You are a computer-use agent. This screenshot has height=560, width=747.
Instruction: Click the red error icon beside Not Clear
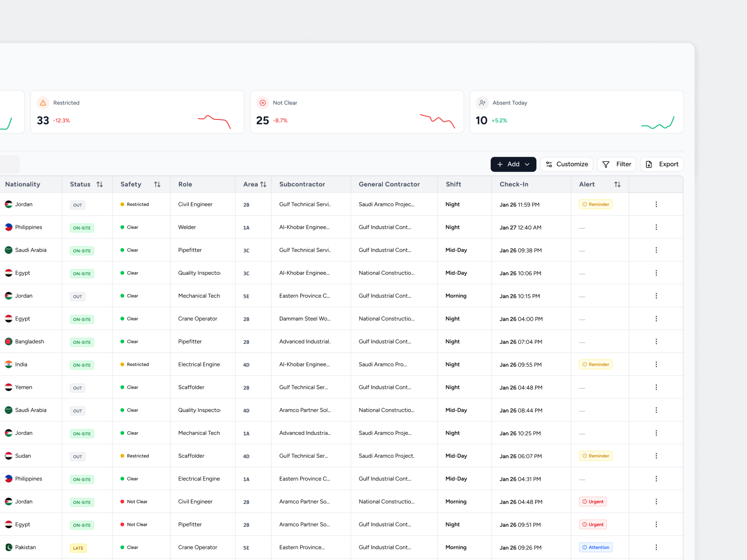coord(263,103)
